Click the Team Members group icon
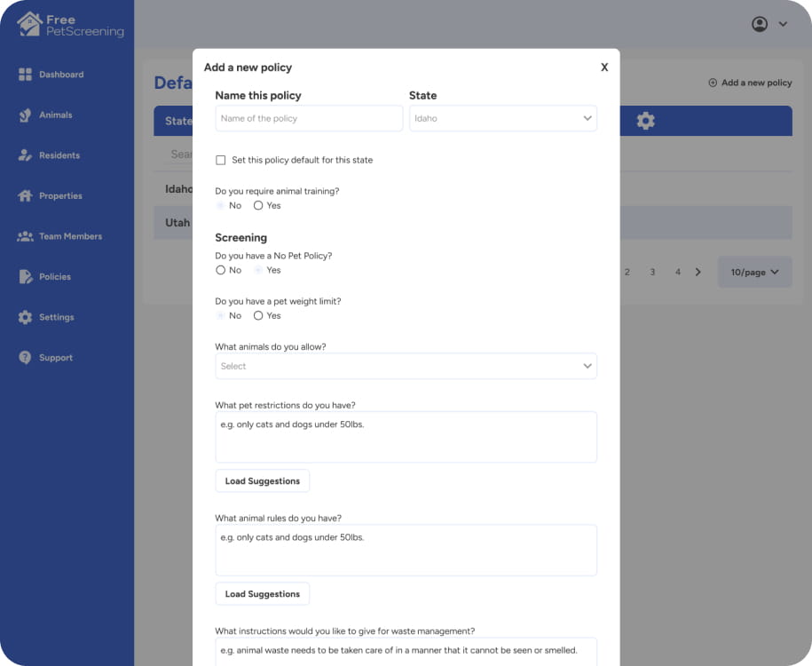 [x=25, y=236]
